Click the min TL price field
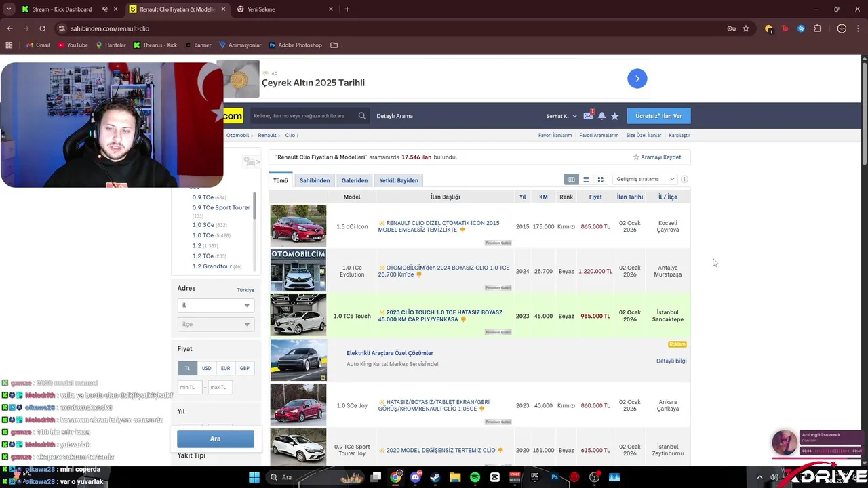Screen dimensions: 868x488 [190, 387]
